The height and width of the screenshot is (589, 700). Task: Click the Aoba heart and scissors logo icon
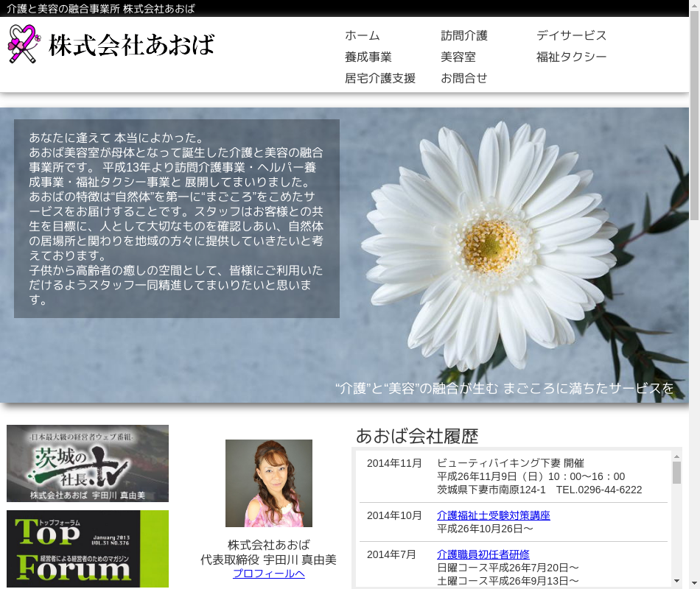[x=23, y=44]
